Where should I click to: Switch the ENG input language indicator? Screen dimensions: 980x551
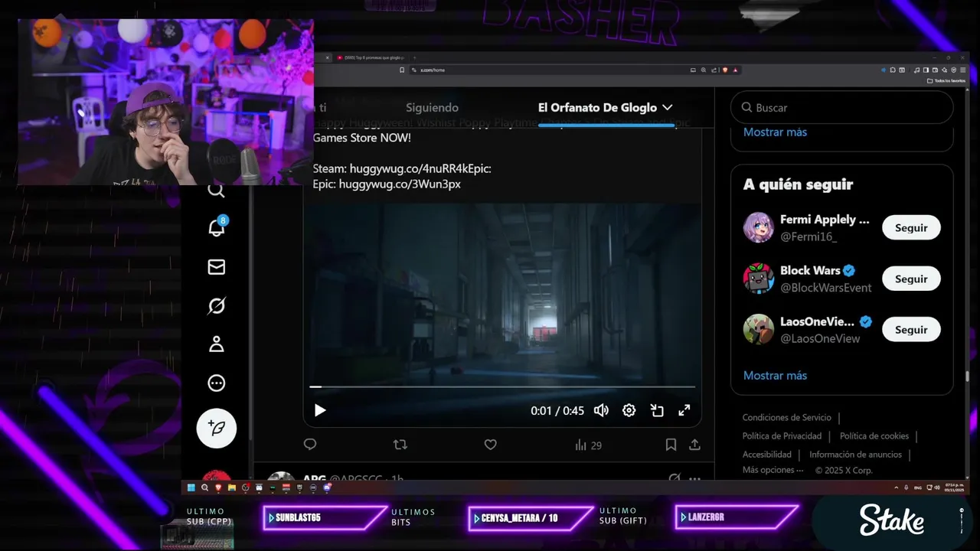pyautogui.click(x=916, y=487)
